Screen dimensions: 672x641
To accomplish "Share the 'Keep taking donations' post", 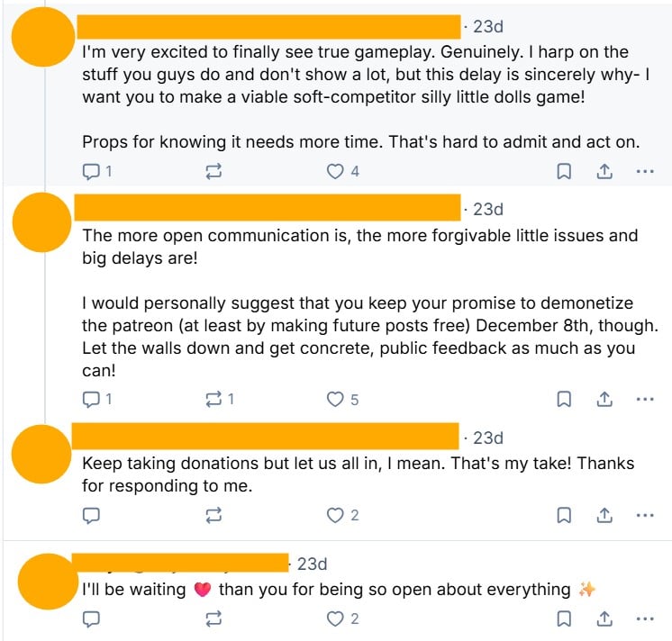I will 605,515.
